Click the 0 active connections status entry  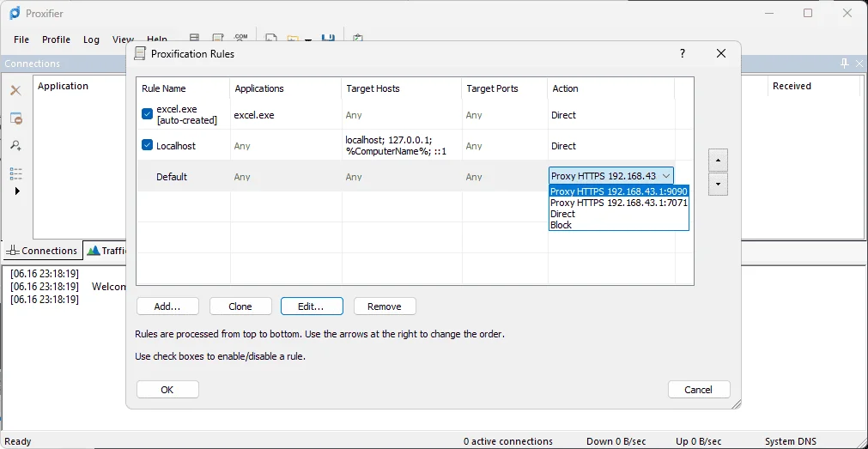[508, 441]
